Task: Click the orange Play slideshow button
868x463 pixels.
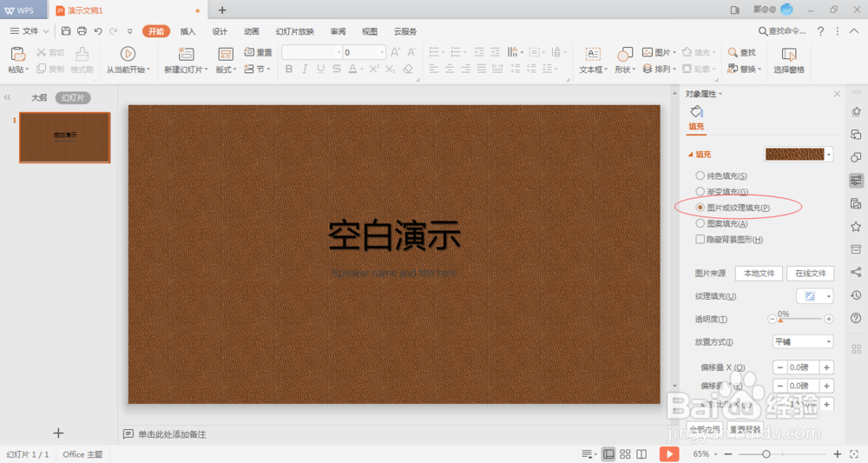Action: pyautogui.click(x=669, y=454)
